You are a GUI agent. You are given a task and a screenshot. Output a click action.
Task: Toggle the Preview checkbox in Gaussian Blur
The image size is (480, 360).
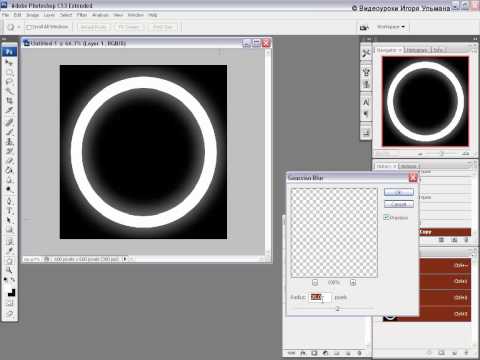pos(386,217)
